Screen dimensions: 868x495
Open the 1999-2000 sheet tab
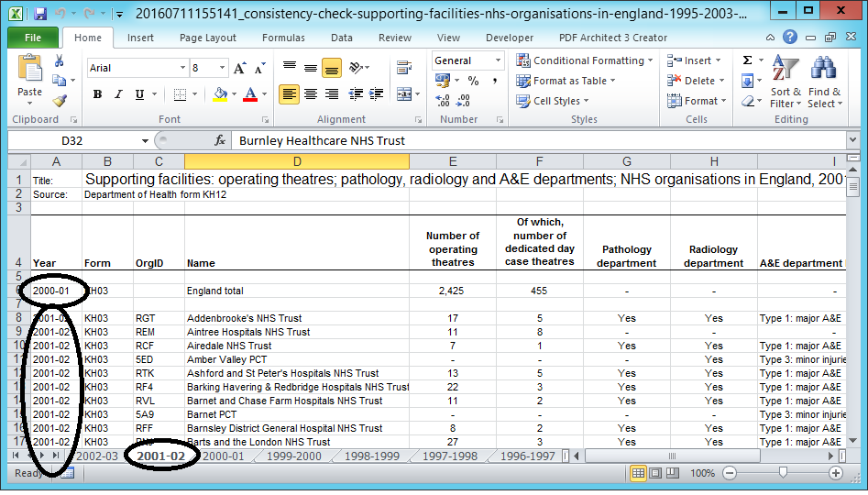point(294,456)
